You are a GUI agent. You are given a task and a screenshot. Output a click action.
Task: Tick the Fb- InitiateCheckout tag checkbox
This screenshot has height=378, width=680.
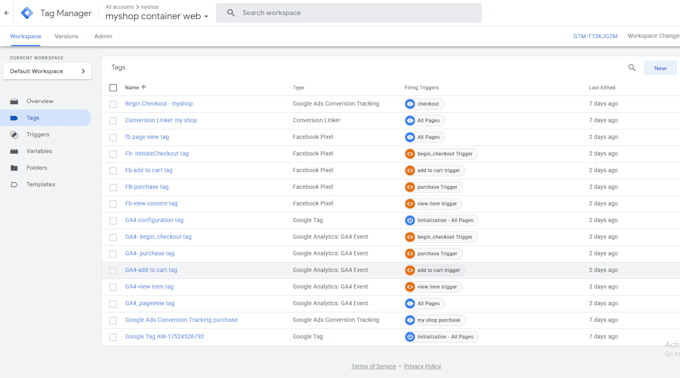pyautogui.click(x=113, y=154)
